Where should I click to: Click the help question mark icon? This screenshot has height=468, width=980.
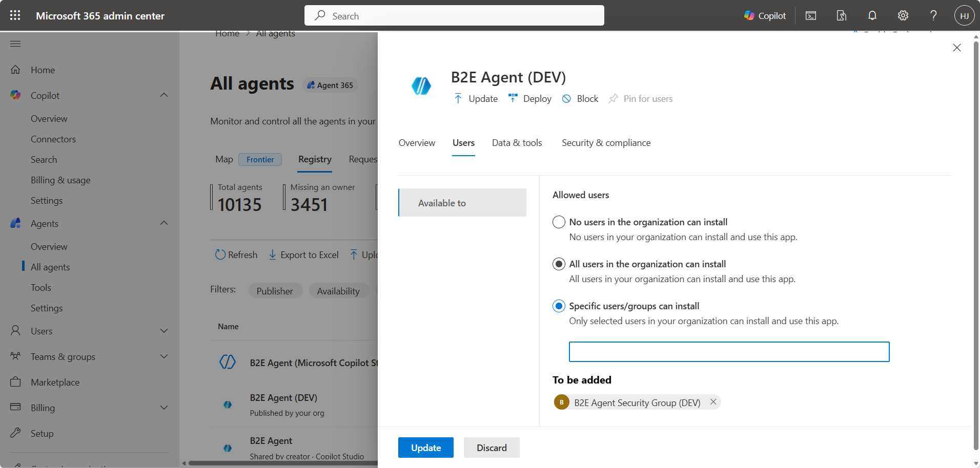point(933,15)
